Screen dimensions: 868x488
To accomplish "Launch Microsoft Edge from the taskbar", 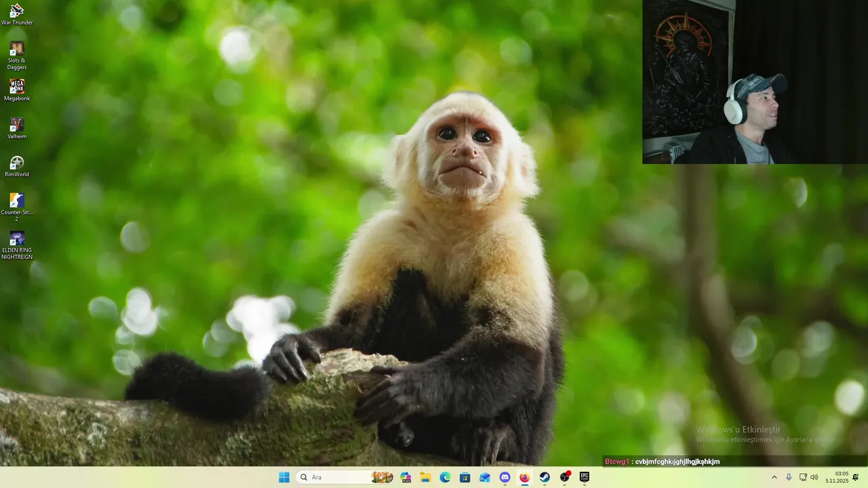I will pyautogui.click(x=445, y=477).
